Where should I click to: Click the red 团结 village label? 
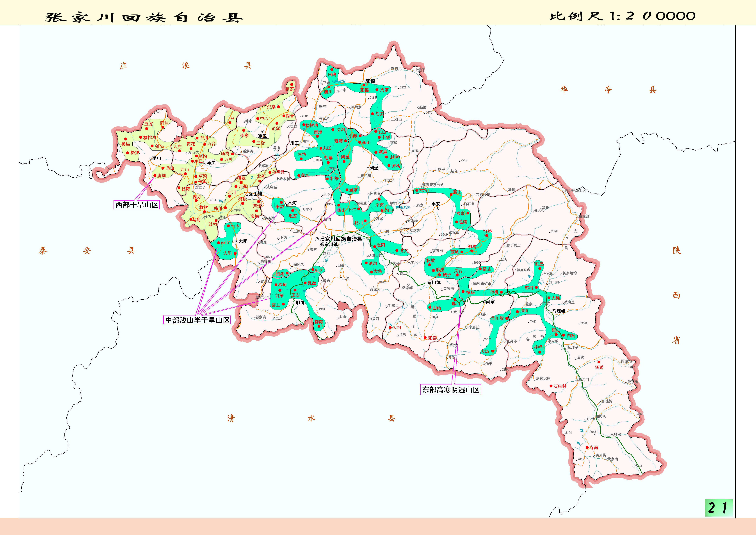pos(437,308)
